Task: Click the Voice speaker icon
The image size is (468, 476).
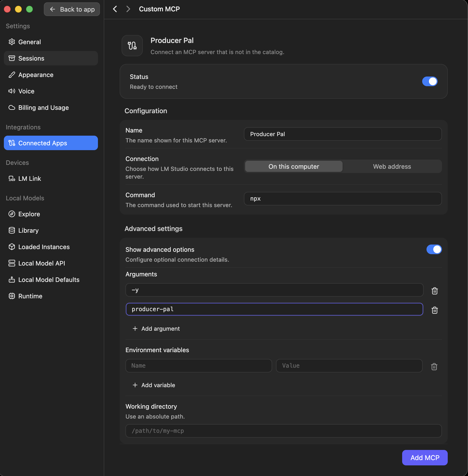Action: click(x=12, y=91)
